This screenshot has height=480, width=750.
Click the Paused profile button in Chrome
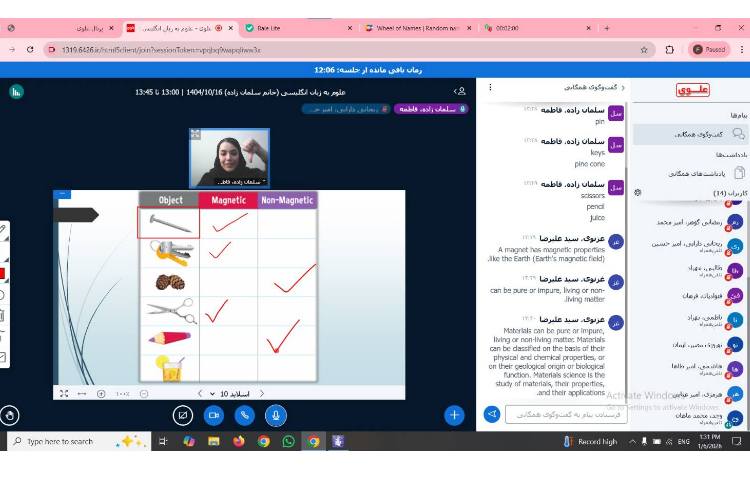pos(709,49)
